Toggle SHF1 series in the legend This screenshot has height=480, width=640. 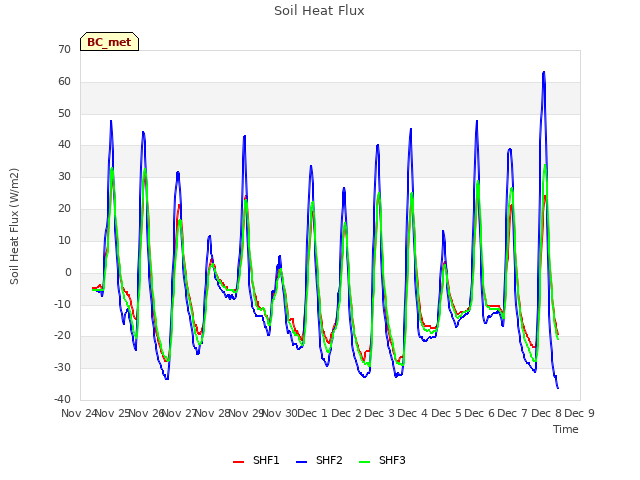coord(256,461)
